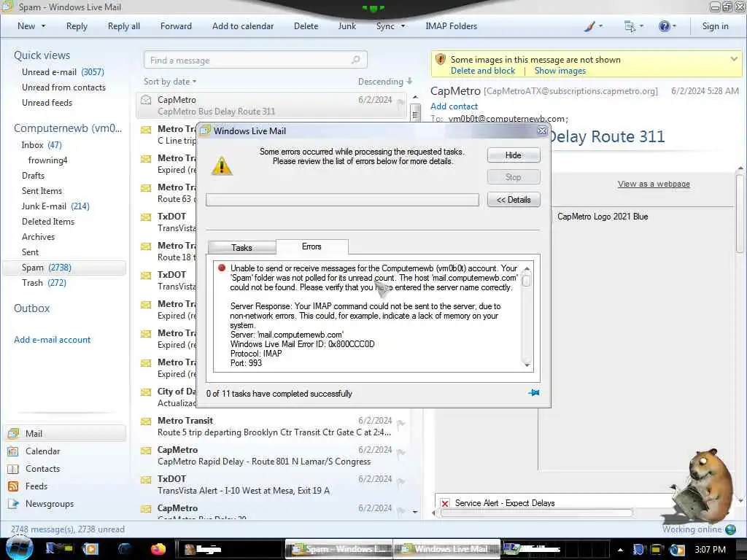This screenshot has height=560, width=747.
Task: Click Junk in the toolbar
Action: pos(347,26)
